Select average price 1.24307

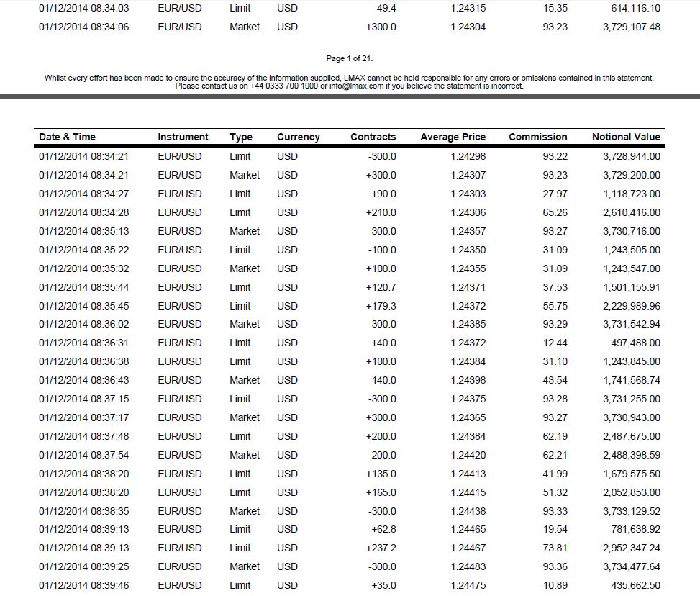click(x=468, y=175)
